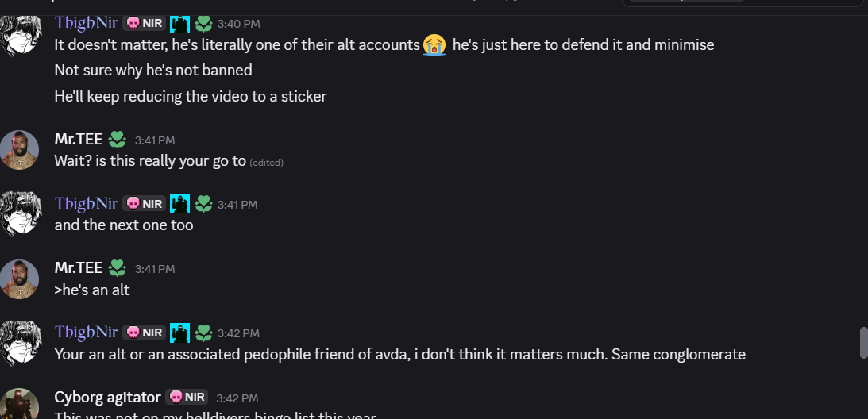The image size is (868, 419).
Task: Open Cyborg agitator's profile avatar
Action: tap(19, 403)
